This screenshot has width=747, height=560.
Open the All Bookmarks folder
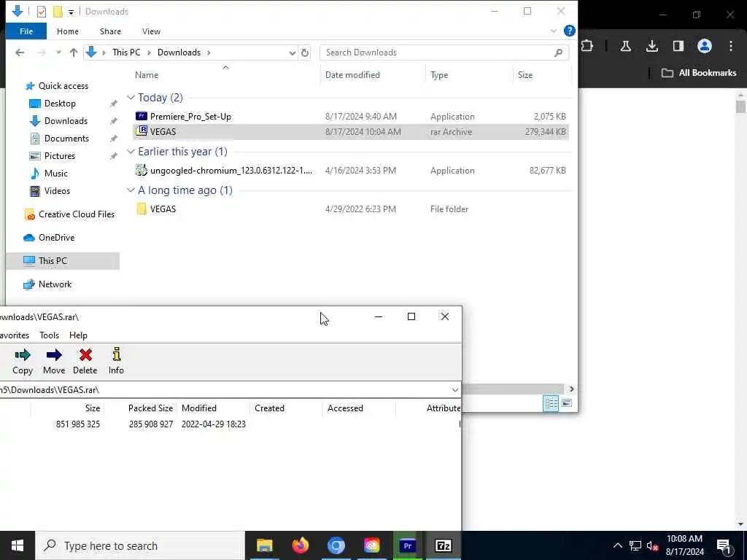click(x=699, y=73)
